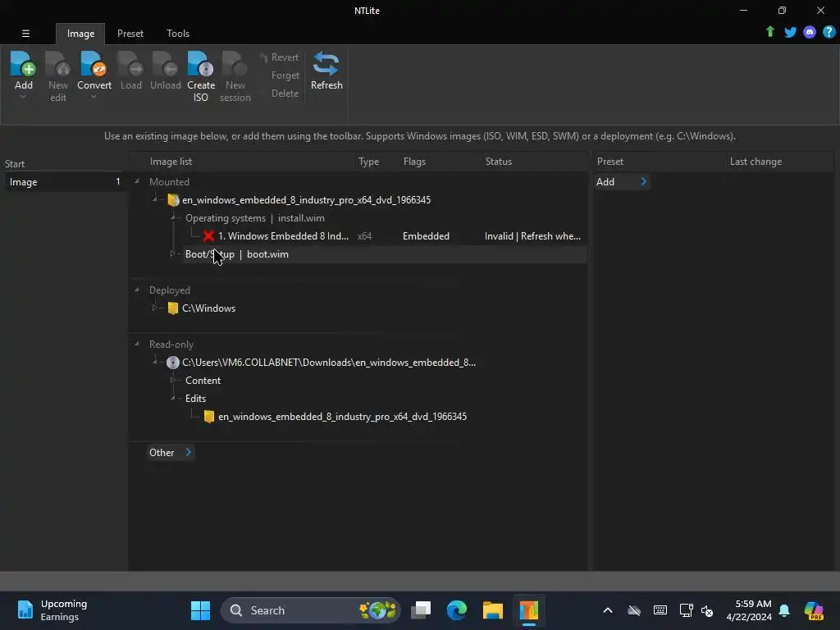Collapse the Mounted group

click(137, 181)
